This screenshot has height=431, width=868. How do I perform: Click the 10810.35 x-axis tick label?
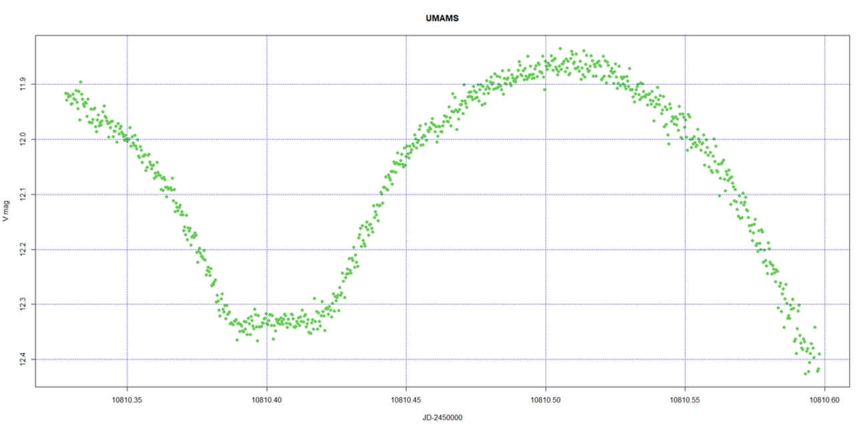tap(127, 400)
